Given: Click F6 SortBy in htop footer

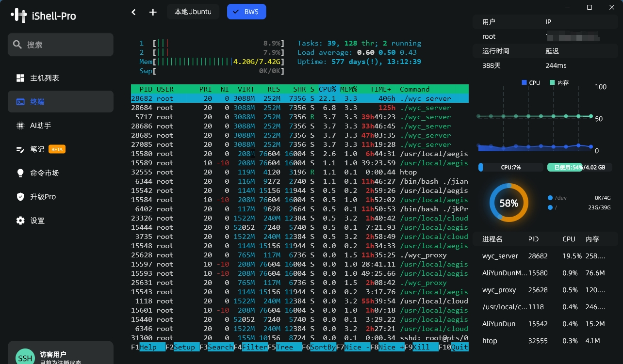Looking at the screenshot, I should pyautogui.click(x=319, y=347).
